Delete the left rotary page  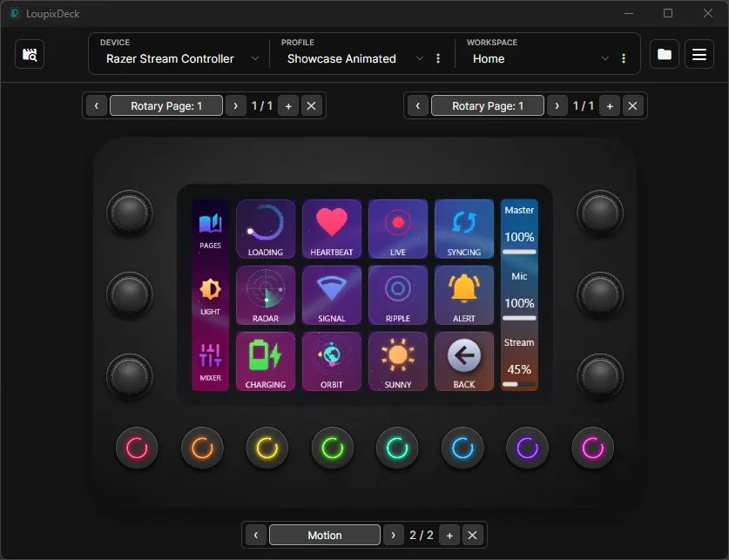pos(312,106)
